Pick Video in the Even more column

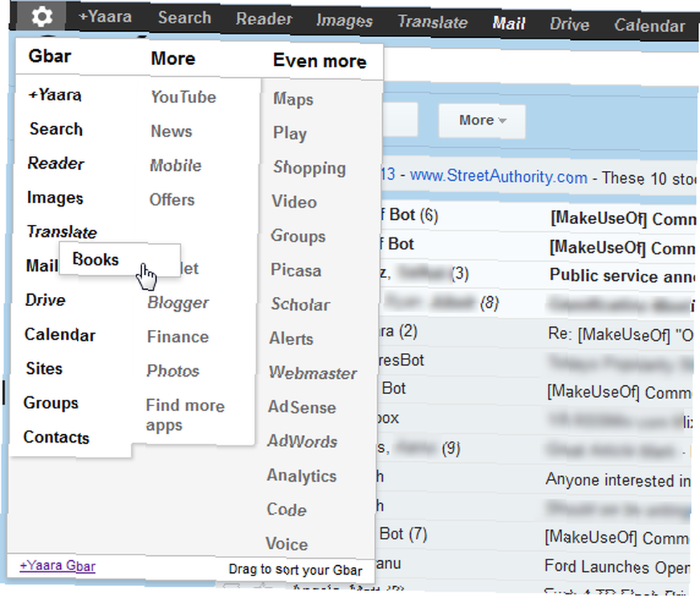click(x=294, y=202)
